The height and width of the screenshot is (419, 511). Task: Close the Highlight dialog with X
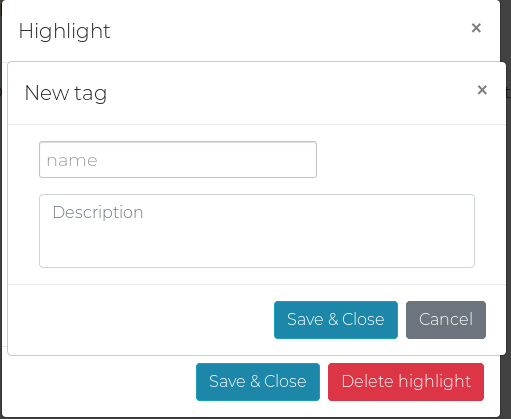(x=476, y=28)
